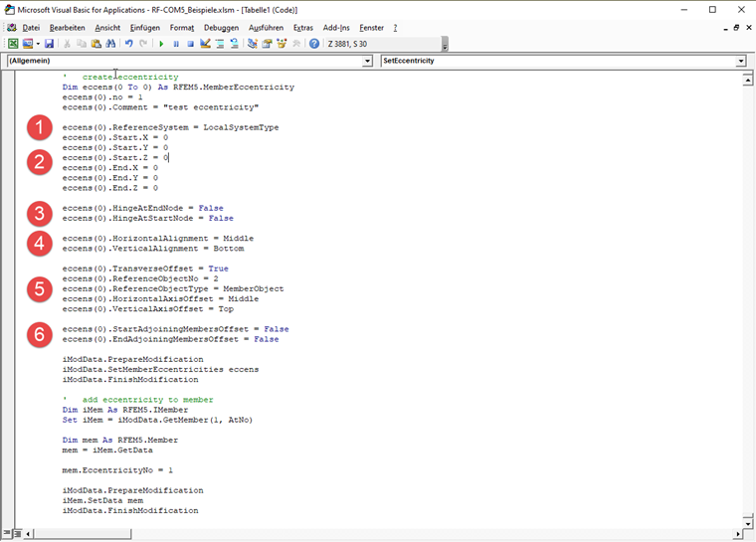This screenshot has width=756, height=542.
Task: Toggle Design Mode icon
Action: click(x=205, y=44)
